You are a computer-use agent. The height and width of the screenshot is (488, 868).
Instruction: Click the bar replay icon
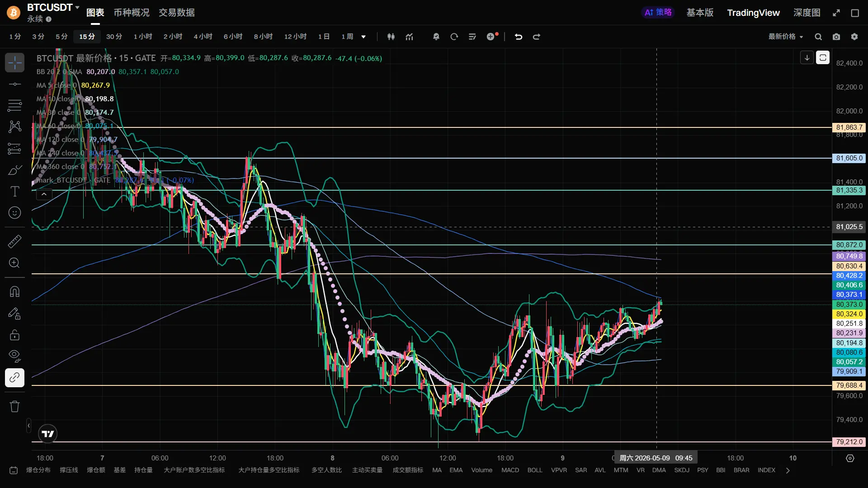[x=454, y=37]
